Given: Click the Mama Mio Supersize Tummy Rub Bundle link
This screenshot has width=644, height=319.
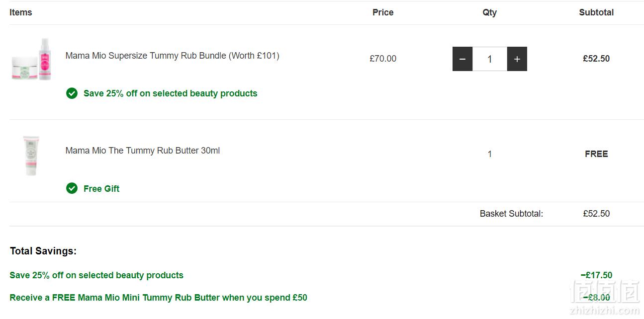Looking at the screenshot, I should tap(172, 56).
